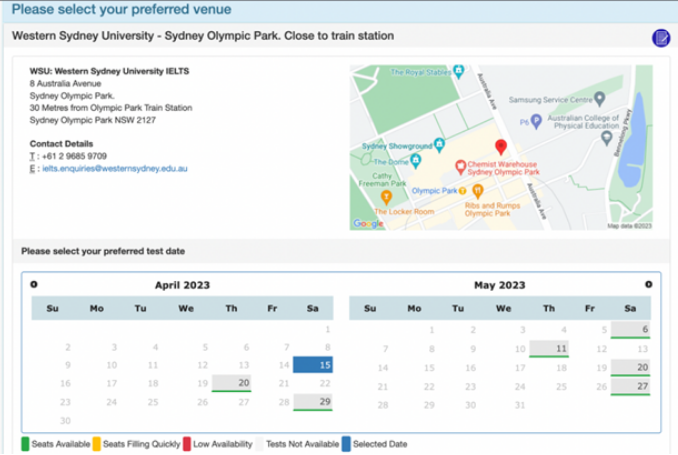Select April 20 test date
678x455 pixels.
point(231,383)
